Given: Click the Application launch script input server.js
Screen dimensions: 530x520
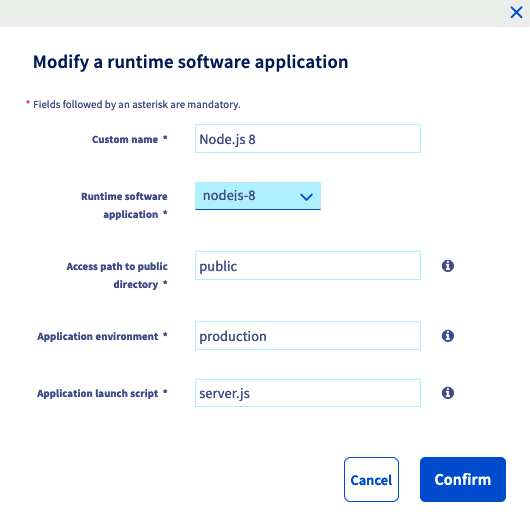Looking at the screenshot, I should (308, 393).
